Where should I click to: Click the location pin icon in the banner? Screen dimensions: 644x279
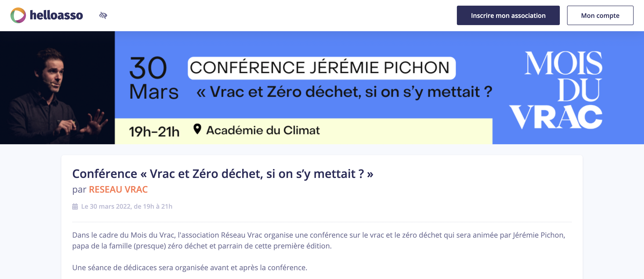[x=197, y=129]
